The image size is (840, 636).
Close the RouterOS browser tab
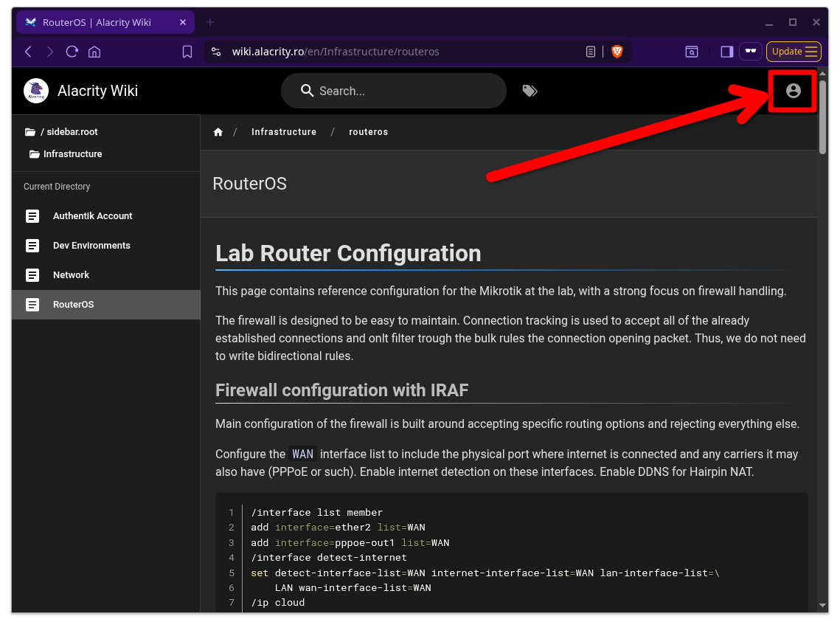tap(183, 22)
